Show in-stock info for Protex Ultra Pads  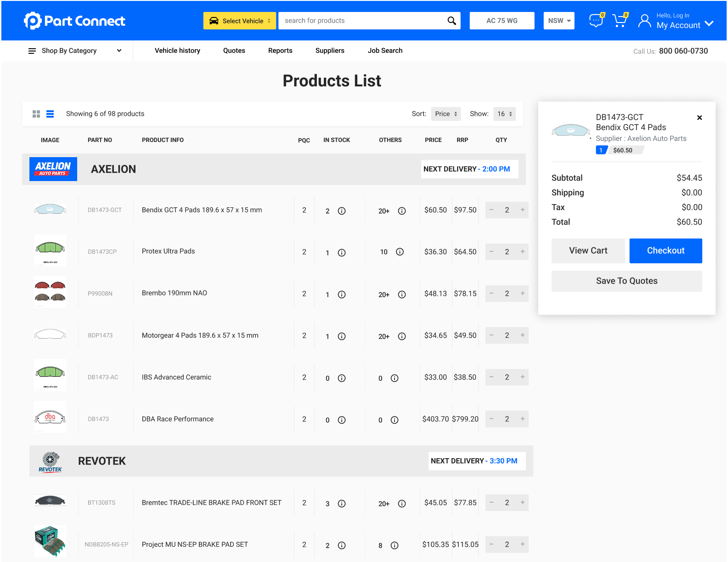(x=342, y=253)
